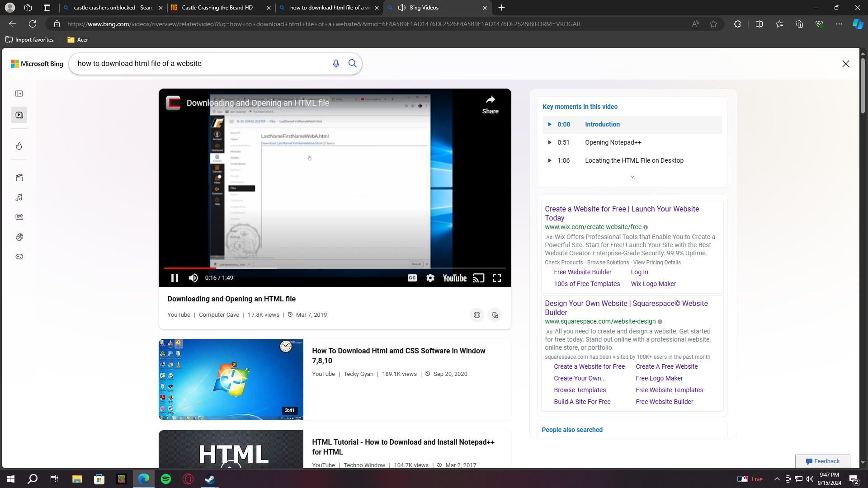This screenshot has width=868, height=488.
Task: Pause the playing video
Action: pyautogui.click(x=175, y=278)
